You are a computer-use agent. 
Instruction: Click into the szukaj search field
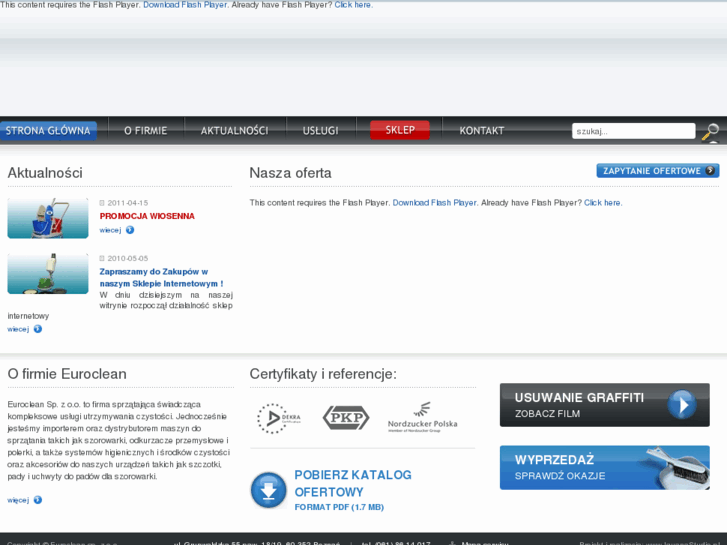pos(633,131)
